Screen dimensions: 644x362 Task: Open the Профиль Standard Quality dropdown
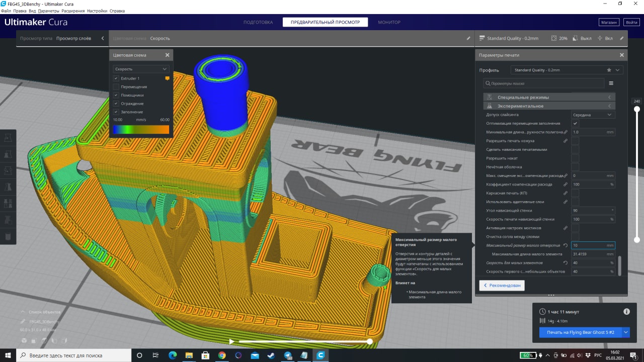[567, 70]
